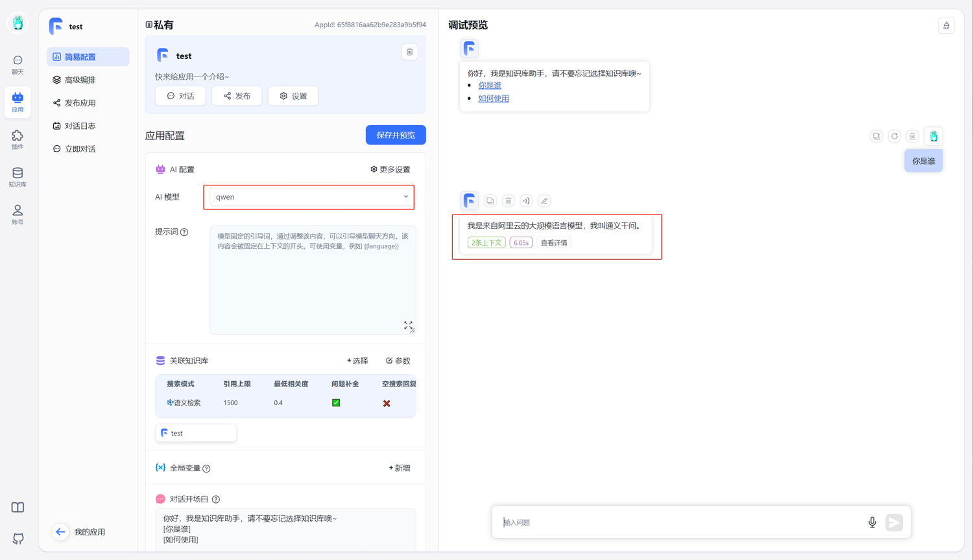973x560 pixels.
Task: Click the microphone voice input icon
Action: click(x=872, y=522)
